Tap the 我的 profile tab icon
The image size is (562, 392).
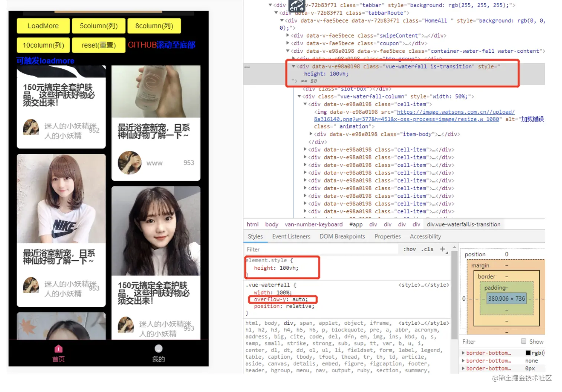pos(158,349)
